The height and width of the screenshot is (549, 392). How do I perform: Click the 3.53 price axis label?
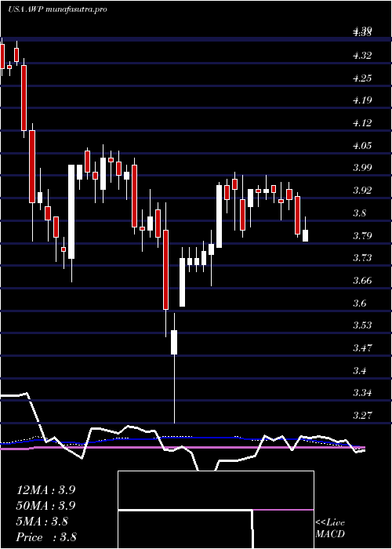click(x=362, y=325)
